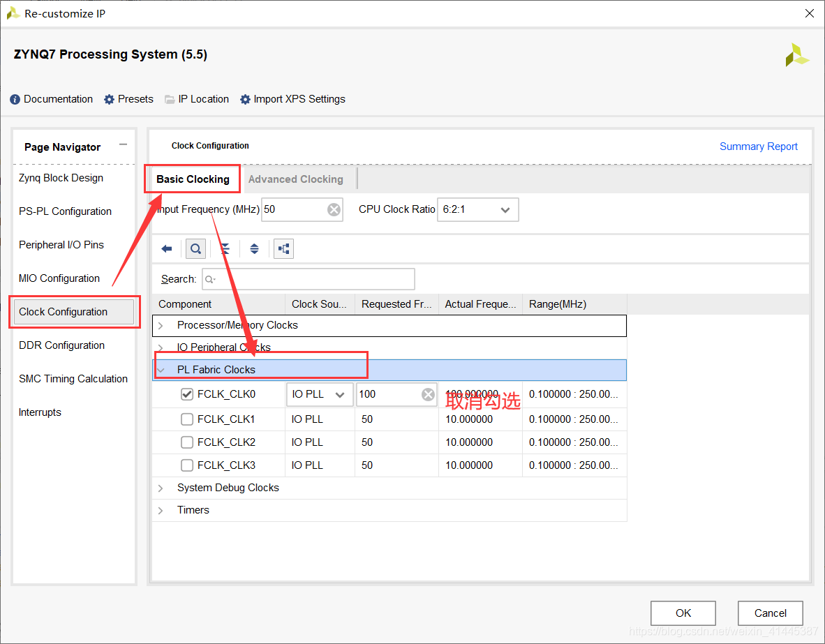
Task: Click the back arrow toolbar icon
Action: [167, 249]
